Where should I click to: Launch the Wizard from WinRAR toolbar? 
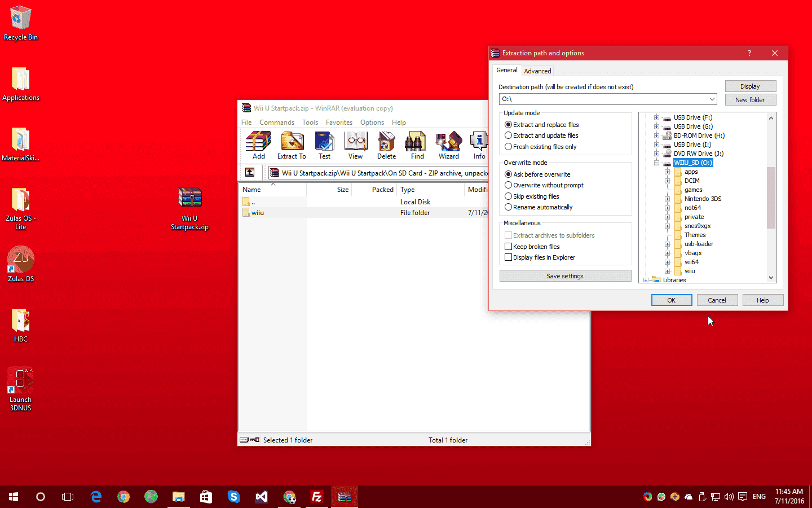pos(449,146)
